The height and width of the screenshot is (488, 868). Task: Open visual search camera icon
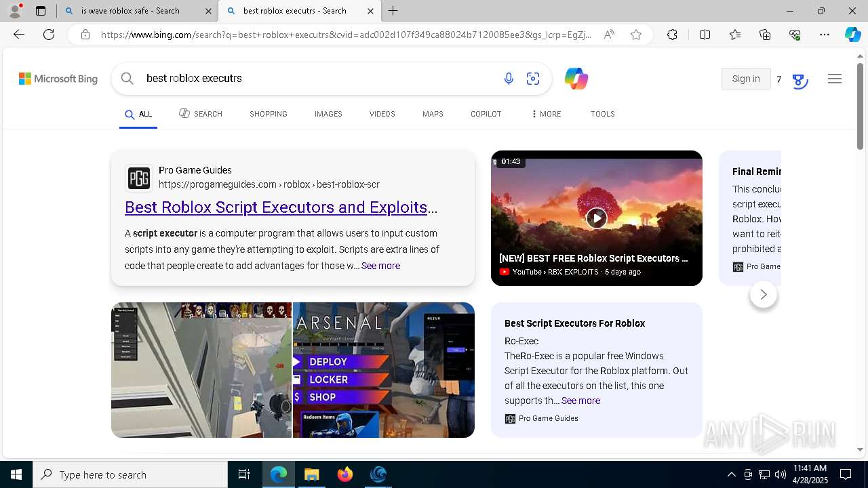(533, 79)
